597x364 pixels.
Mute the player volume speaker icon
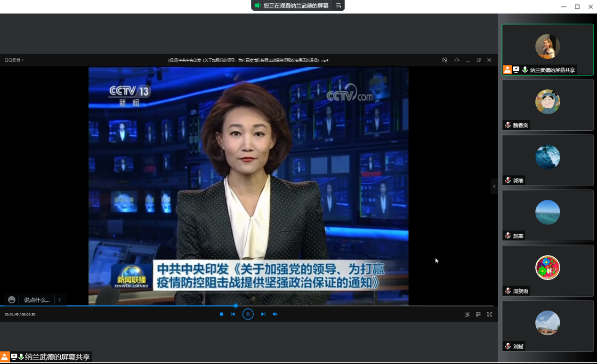tap(275, 314)
